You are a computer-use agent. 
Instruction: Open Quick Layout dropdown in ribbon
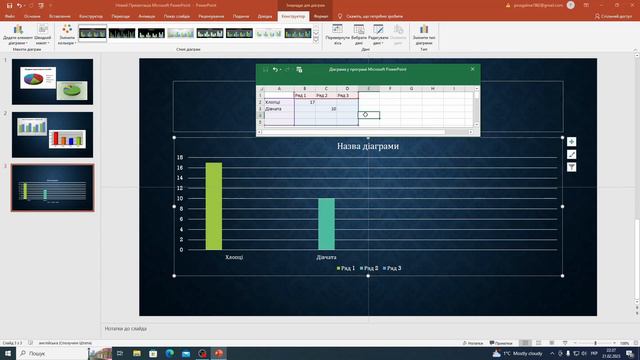[42, 35]
